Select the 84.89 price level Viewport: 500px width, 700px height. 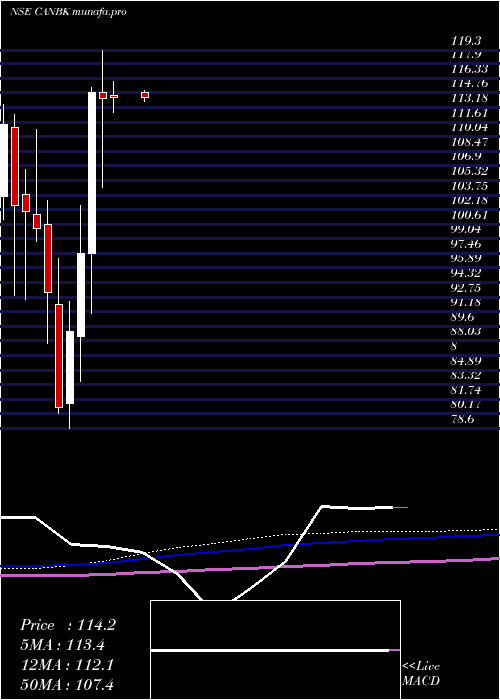(467, 361)
